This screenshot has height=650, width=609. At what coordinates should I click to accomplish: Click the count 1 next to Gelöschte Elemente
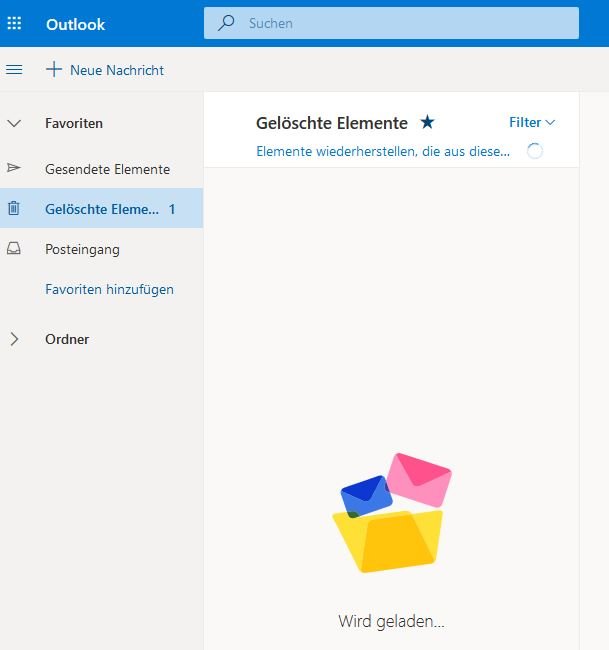click(x=172, y=209)
